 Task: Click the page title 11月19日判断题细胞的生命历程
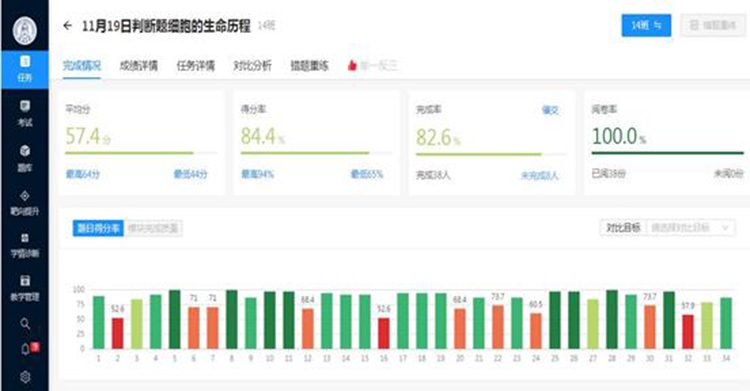(166, 26)
